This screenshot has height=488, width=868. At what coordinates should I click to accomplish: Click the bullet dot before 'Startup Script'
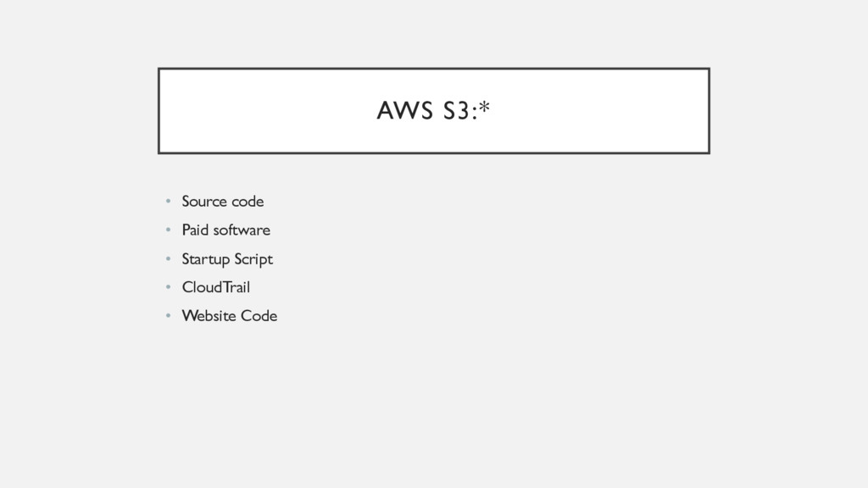point(169,258)
